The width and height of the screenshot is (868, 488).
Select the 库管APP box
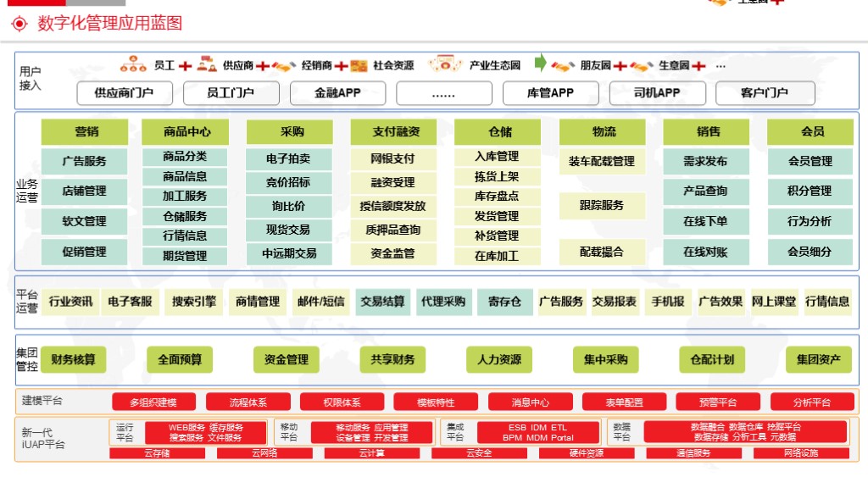coord(551,93)
